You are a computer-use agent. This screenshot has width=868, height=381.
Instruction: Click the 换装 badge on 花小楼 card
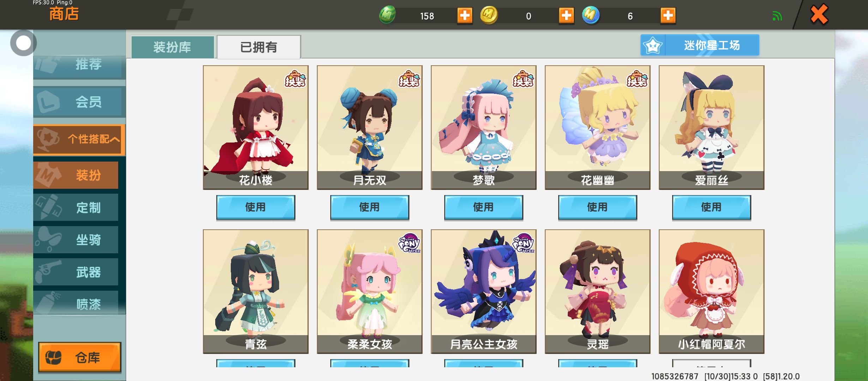click(x=295, y=79)
